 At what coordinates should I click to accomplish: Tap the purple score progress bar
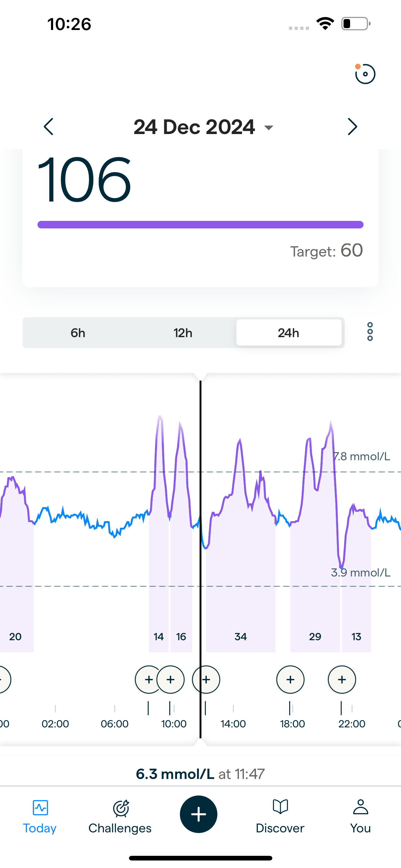[x=200, y=225]
